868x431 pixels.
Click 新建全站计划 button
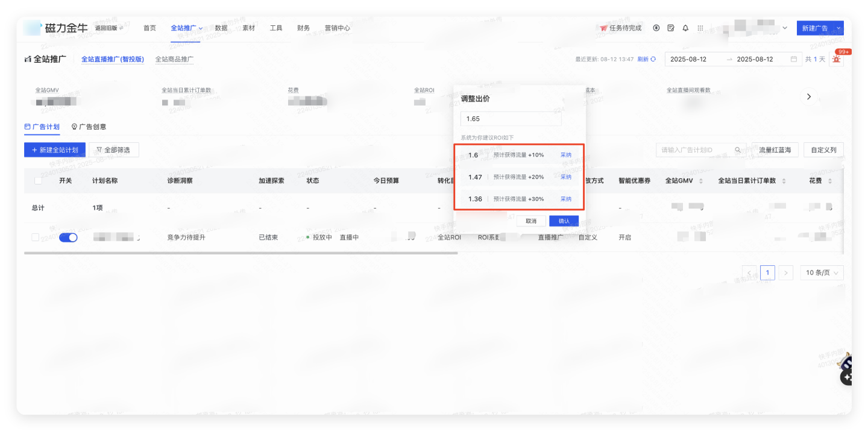pos(55,150)
